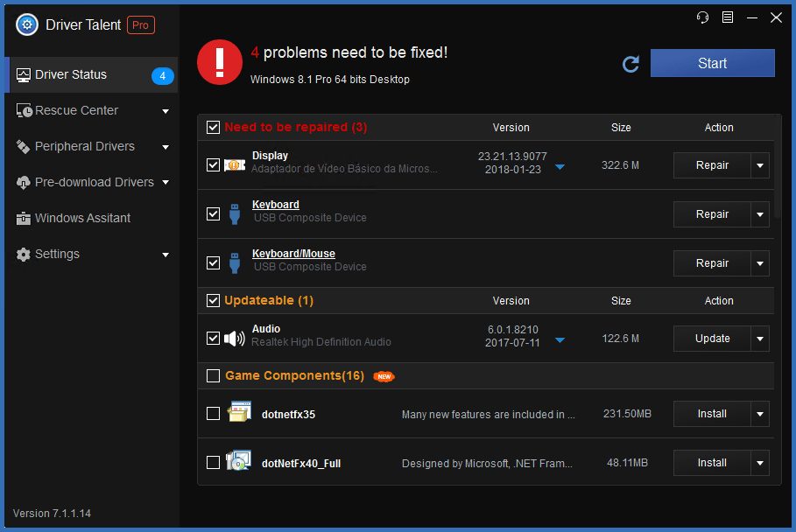The height and width of the screenshot is (532, 796).
Task: Open the Peripheral Drivers menu item
Action: click(x=91, y=147)
